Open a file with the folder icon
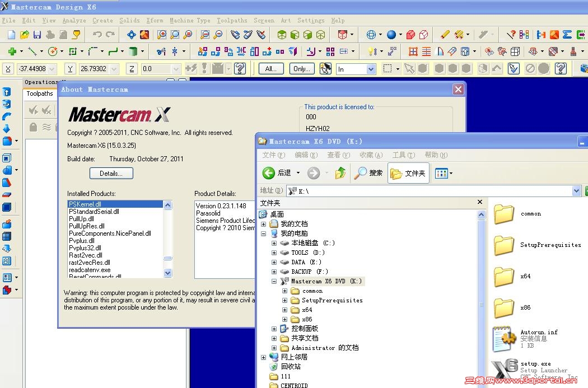This screenshot has width=588, height=388. pos(25,35)
